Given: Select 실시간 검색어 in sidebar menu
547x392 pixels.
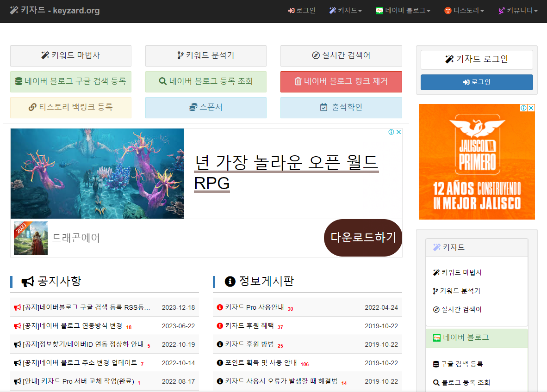Looking at the screenshot, I should coord(457,309).
